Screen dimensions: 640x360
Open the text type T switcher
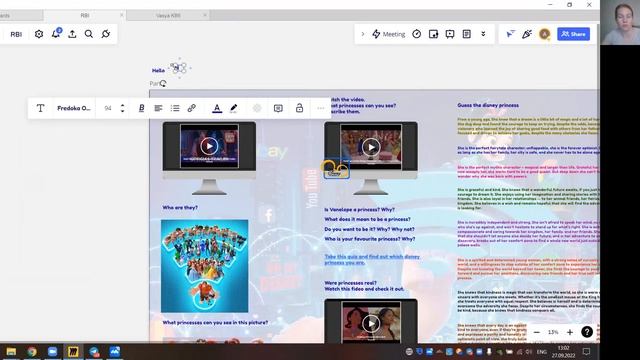click(x=40, y=108)
